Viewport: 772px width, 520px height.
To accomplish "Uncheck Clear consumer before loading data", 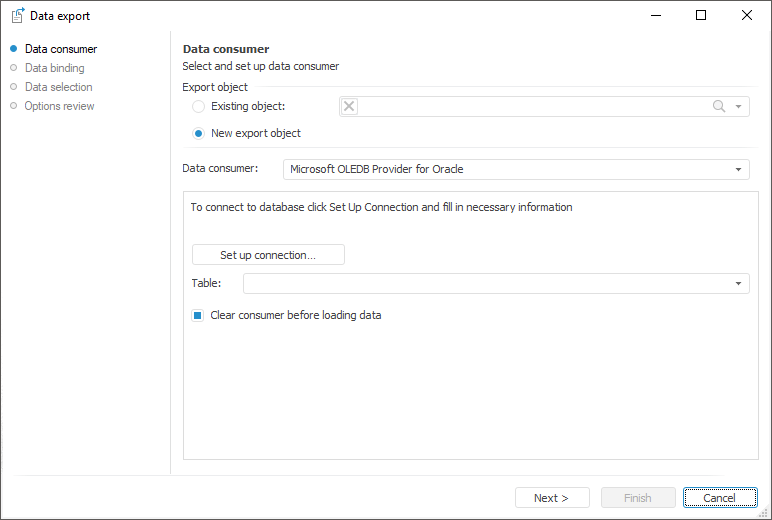I will (x=198, y=315).
